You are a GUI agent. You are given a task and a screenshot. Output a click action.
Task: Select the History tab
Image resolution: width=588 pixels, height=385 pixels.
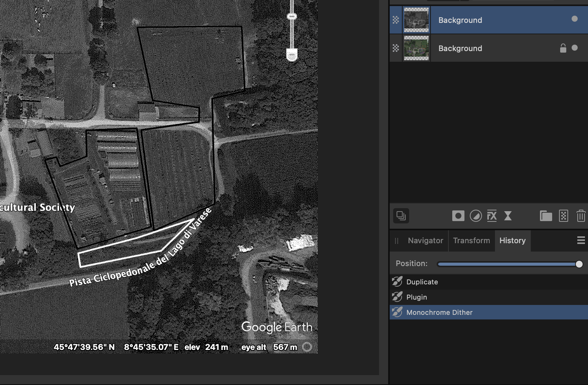512,241
